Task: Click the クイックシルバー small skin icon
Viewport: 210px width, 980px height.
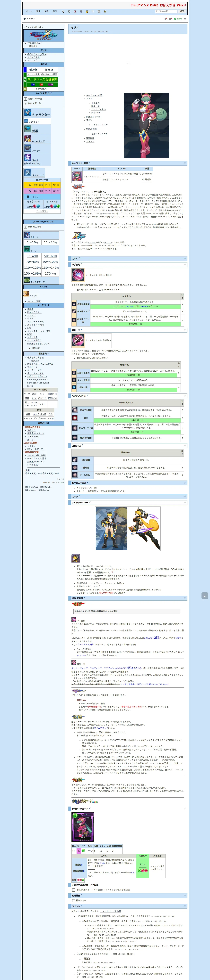Action: [x=75, y=558]
